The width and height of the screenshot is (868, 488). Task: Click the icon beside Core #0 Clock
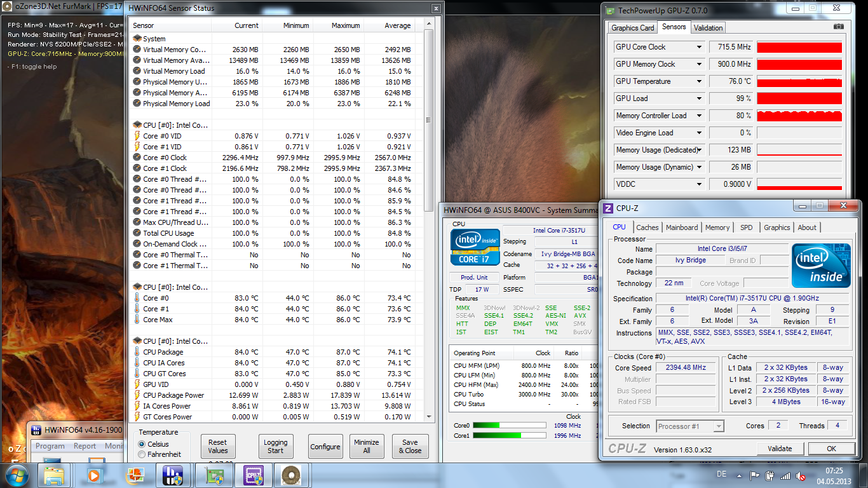click(x=137, y=158)
